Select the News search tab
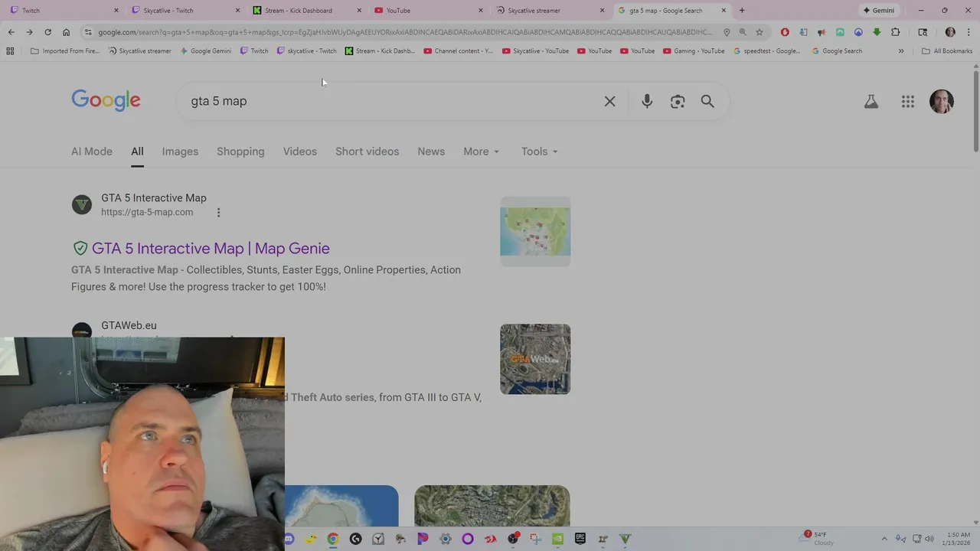Image resolution: width=980 pixels, height=551 pixels. click(431, 152)
